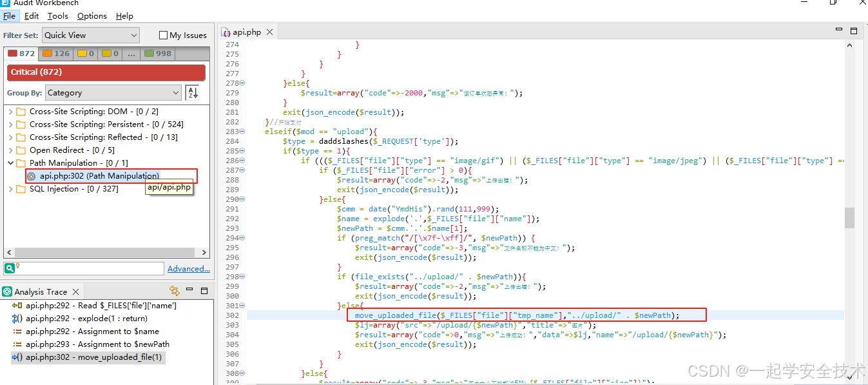Click the Open Redirect folder icon
This screenshot has width=868, height=385.
click(x=21, y=150)
